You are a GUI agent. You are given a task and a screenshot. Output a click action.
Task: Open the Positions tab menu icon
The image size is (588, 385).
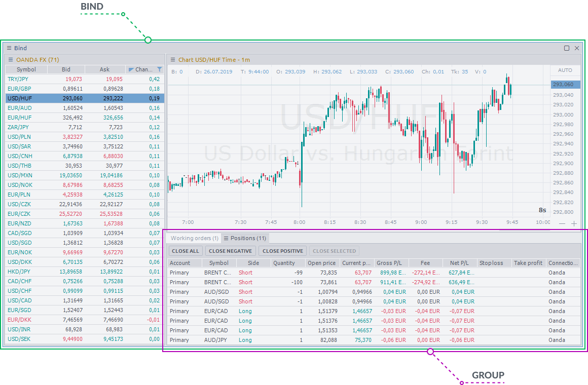coord(226,238)
